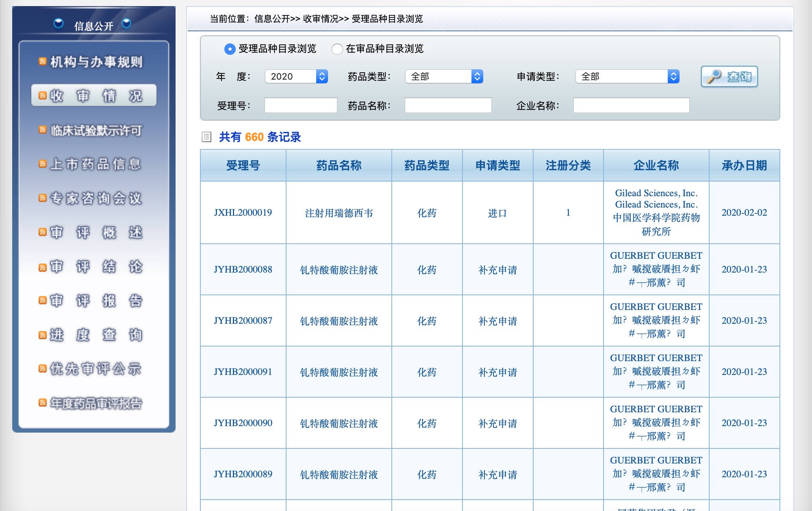This screenshot has height=511, width=812.
Task: Open the 年度 2020 dropdown
Action: (296, 76)
